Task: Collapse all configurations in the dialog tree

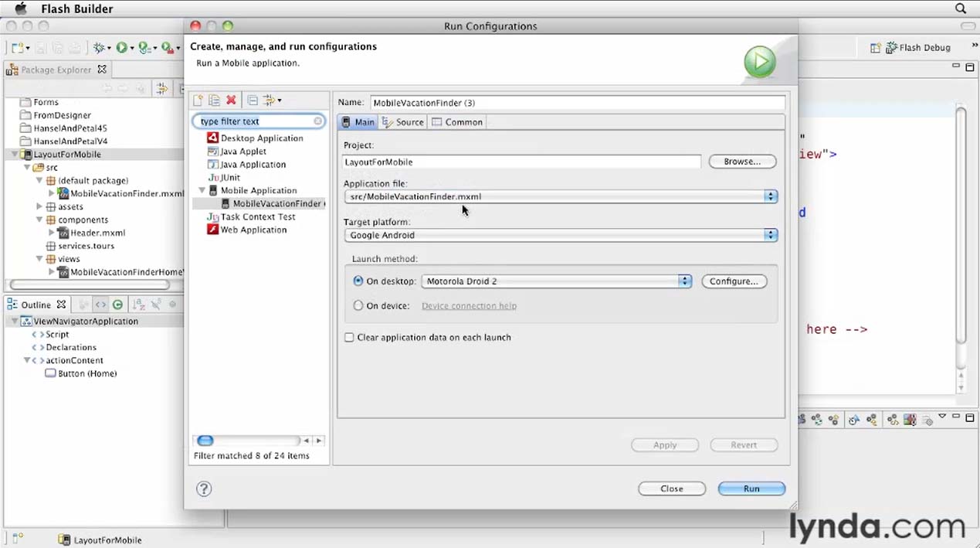Action: tap(253, 100)
